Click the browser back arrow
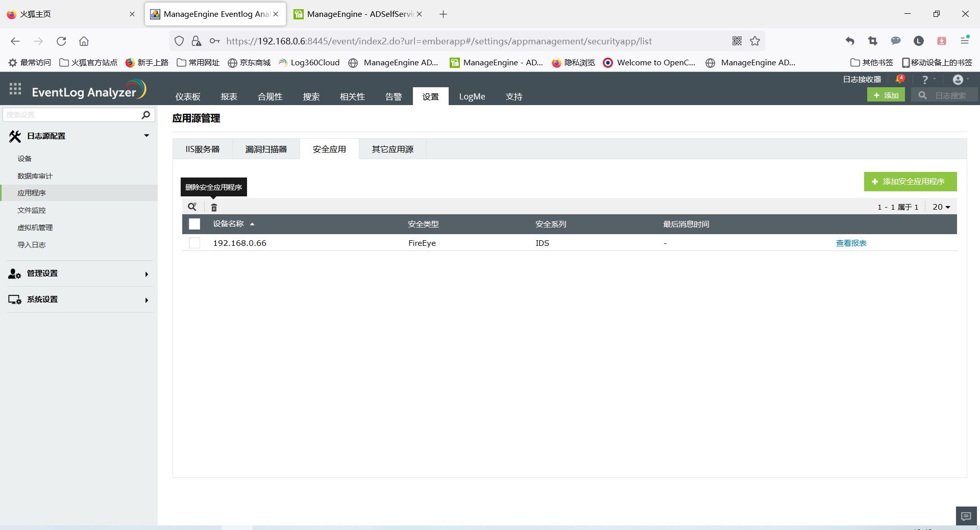The image size is (980, 530). coord(15,41)
